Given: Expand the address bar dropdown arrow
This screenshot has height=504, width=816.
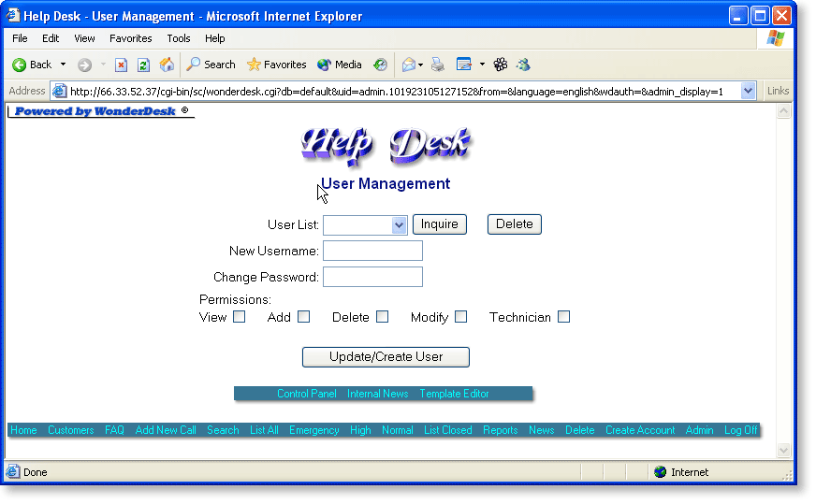Looking at the screenshot, I should 748,91.
